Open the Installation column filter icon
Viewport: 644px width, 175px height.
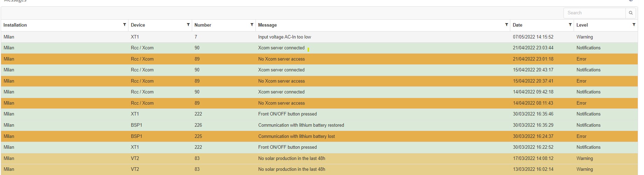tap(125, 24)
